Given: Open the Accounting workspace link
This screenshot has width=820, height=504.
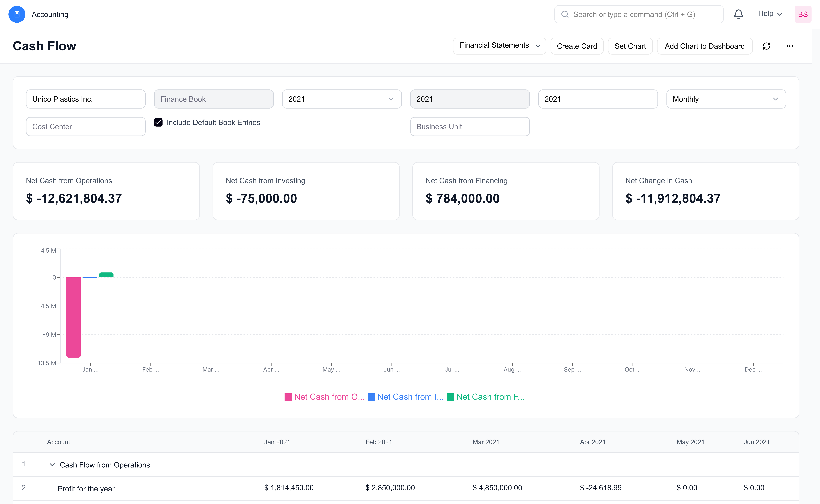Looking at the screenshot, I should click(50, 14).
